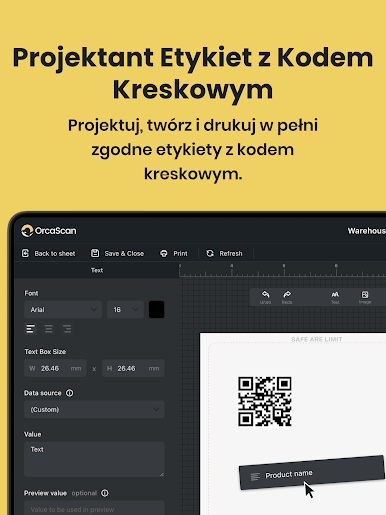
Task: Click the Redo tool
Action: tap(287, 297)
